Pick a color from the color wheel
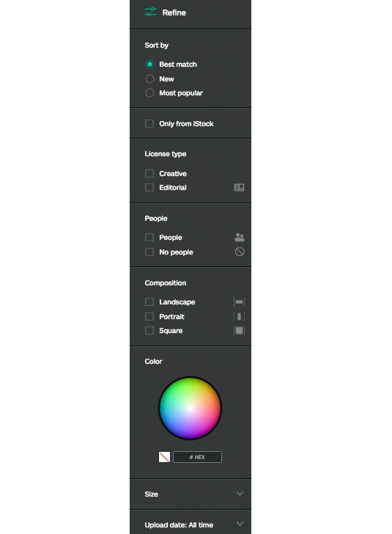The height and width of the screenshot is (534, 392). pyautogui.click(x=191, y=408)
